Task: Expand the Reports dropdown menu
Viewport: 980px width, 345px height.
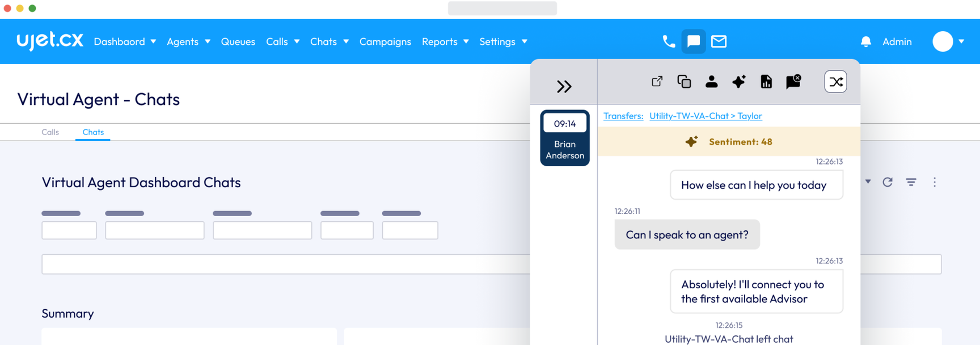Action: click(x=445, y=41)
